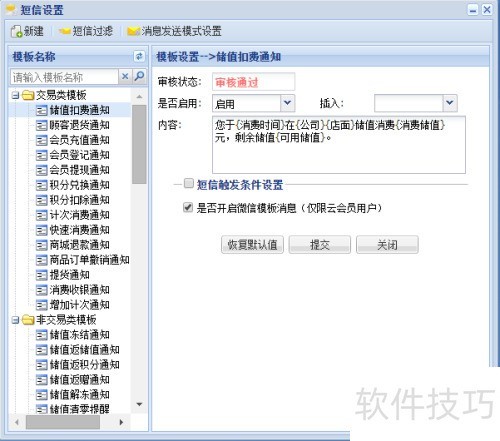The width and height of the screenshot is (500, 441).
Task: Select 消费收银通知 template icon
Action: coord(41,290)
